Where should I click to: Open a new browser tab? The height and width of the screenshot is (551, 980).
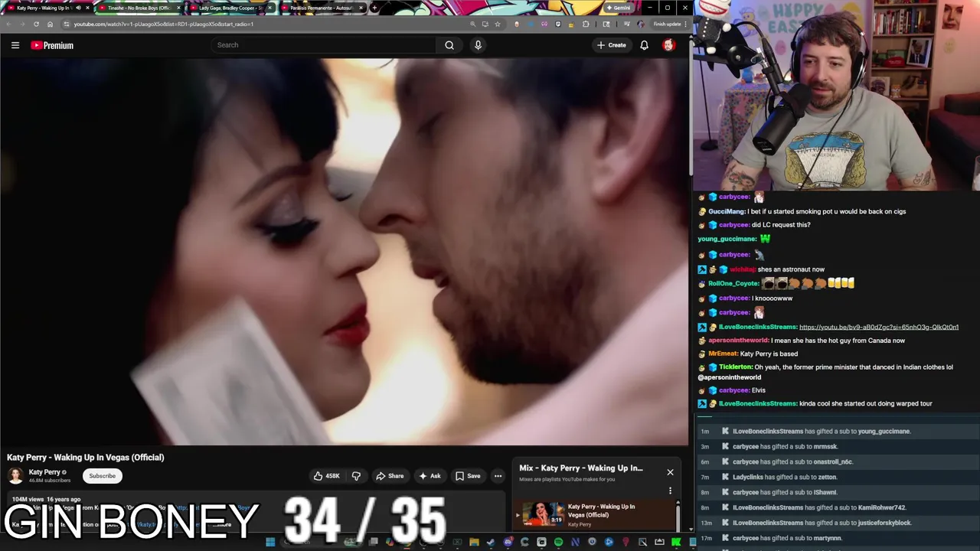tap(374, 8)
